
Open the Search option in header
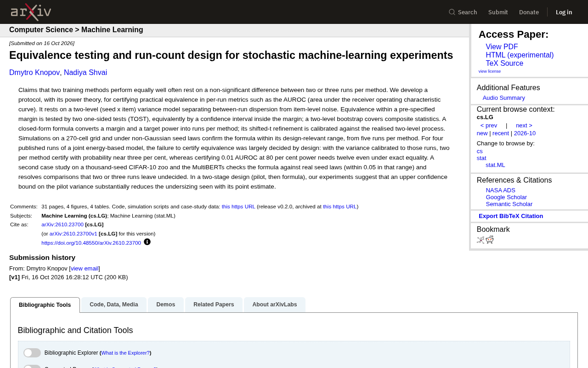click(x=463, y=12)
